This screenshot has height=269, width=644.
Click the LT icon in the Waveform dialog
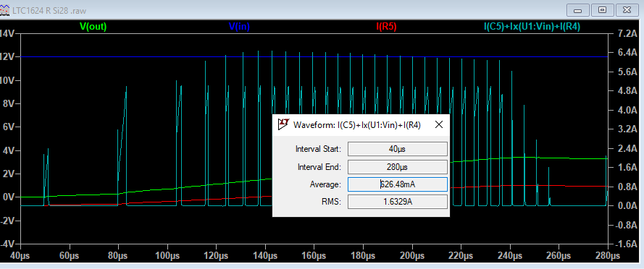coord(283,124)
